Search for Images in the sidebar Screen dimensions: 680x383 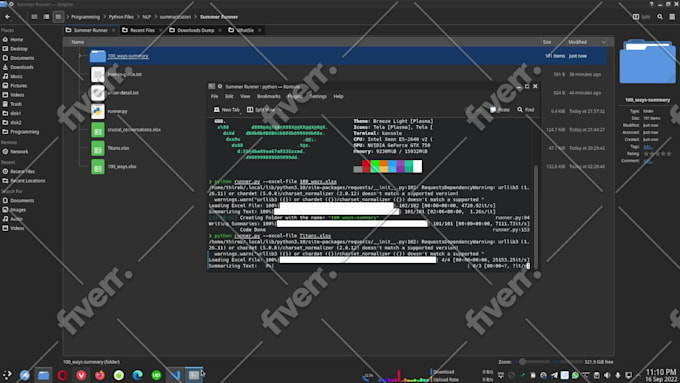pyautogui.click(x=14, y=210)
